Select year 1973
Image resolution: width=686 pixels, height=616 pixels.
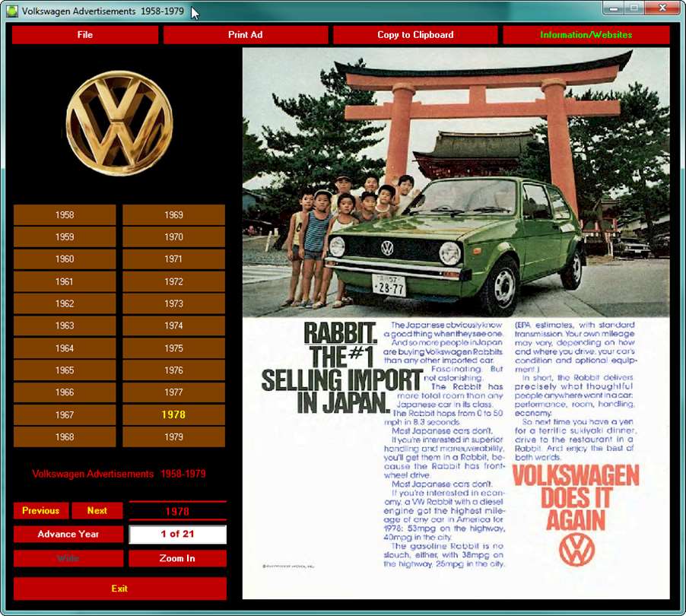tap(173, 303)
